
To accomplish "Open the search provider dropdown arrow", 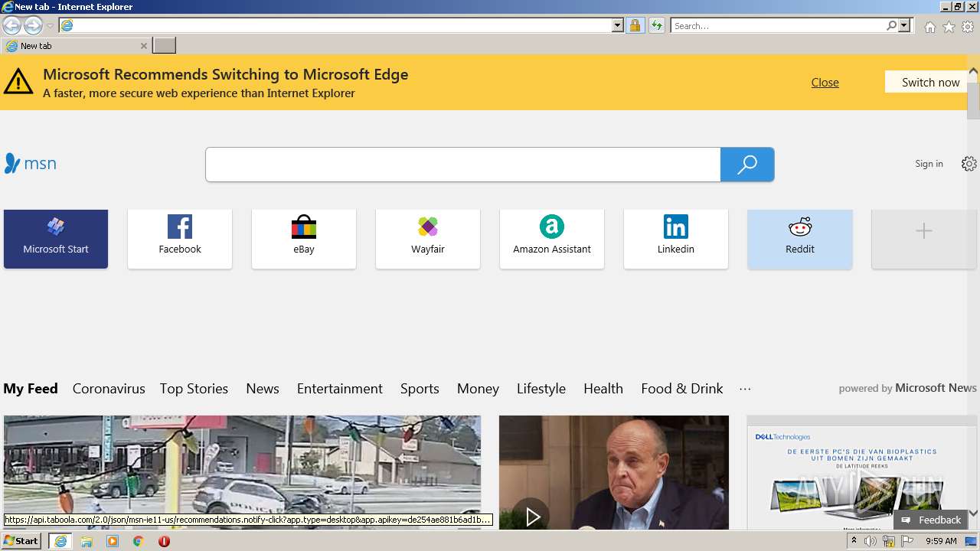I will click(x=904, y=26).
